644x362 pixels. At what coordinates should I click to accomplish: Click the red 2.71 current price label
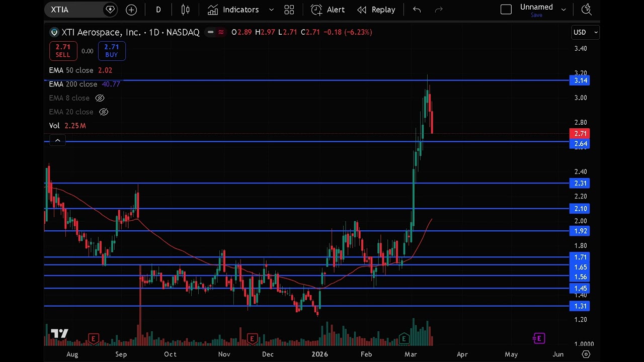point(581,134)
